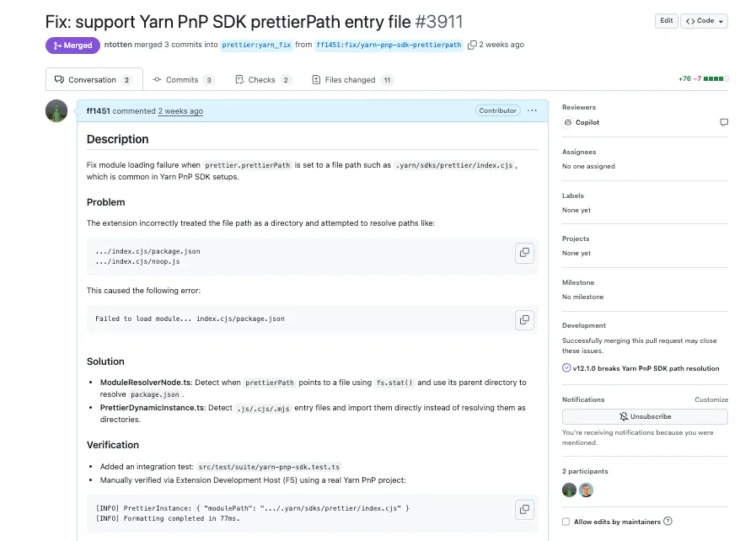Copy the head branch name icon

click(472, 45)
